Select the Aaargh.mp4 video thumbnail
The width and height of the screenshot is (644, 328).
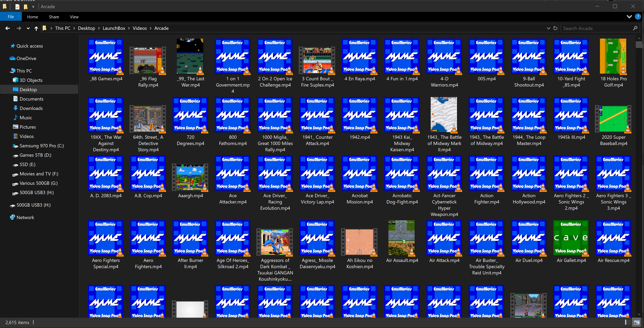190,178
